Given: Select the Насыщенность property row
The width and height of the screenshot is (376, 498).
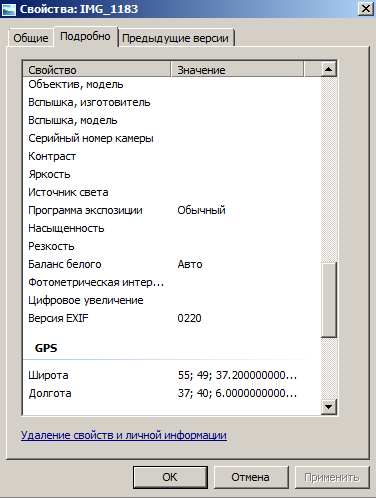Looking at the screenshot, I should pos(172,228).
